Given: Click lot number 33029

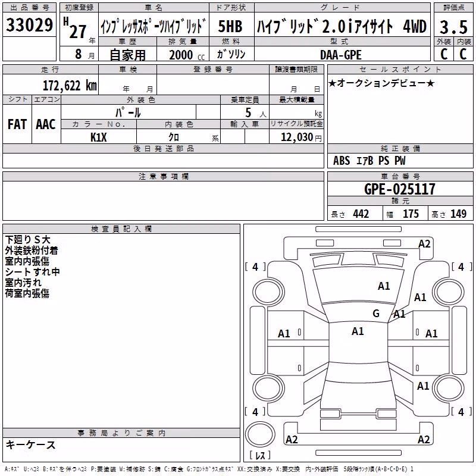Looking at the screenshot, I should pos(29,25).
